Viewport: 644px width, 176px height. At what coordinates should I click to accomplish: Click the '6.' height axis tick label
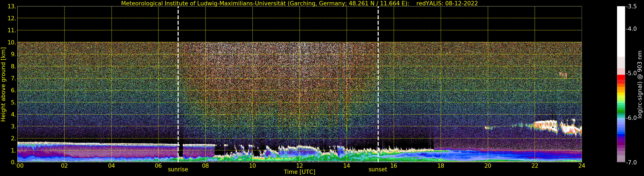(x=13, y=90)
